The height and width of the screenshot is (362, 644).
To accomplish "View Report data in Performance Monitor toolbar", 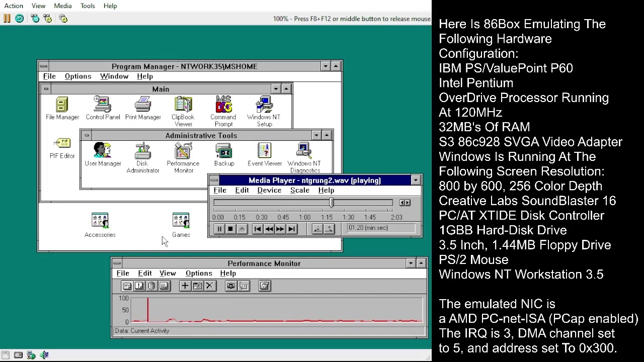I will (164, 286).
